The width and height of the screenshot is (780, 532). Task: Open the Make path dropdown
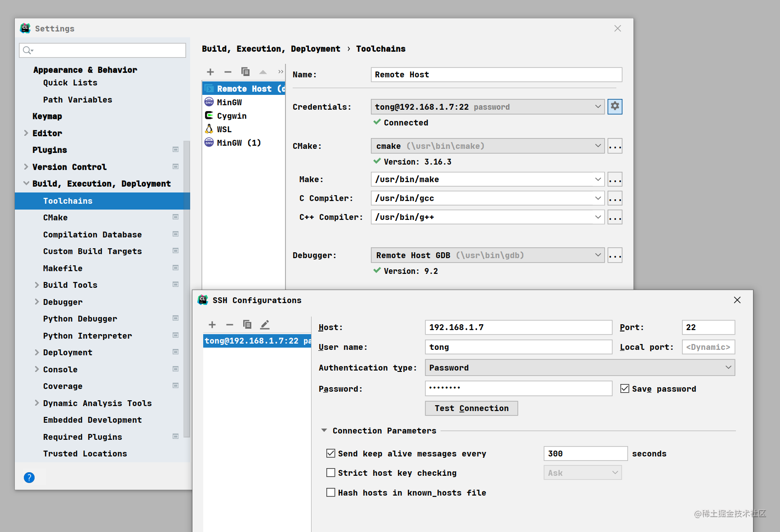pos(598,179)
